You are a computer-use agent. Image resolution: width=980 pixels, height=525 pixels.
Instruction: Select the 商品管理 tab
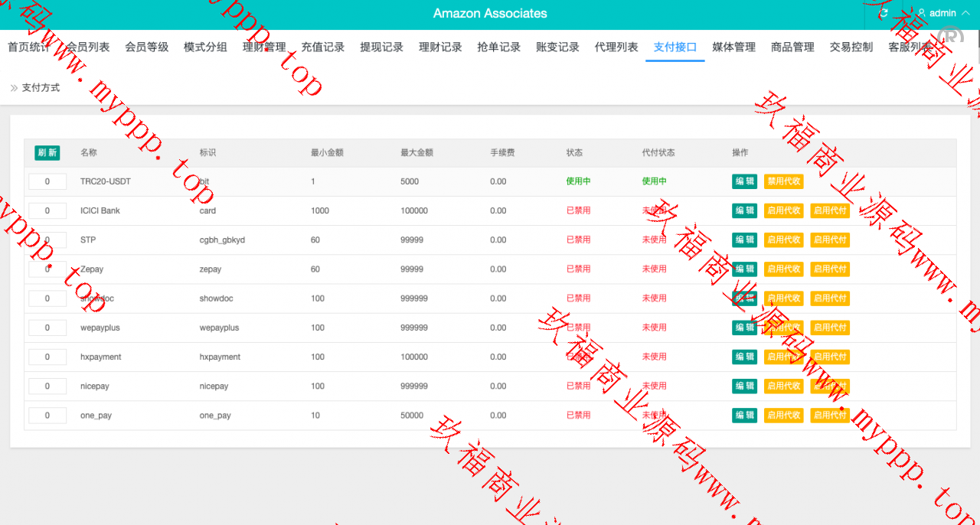792,47
